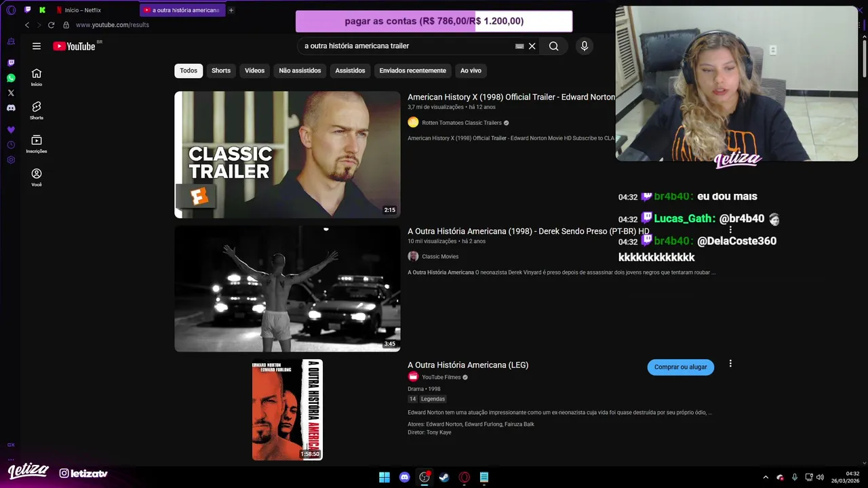Viewport: 868px width, 488px height.
Task: Open Inscrições in YouTube sidebar
Action: [x=37, y=144]
